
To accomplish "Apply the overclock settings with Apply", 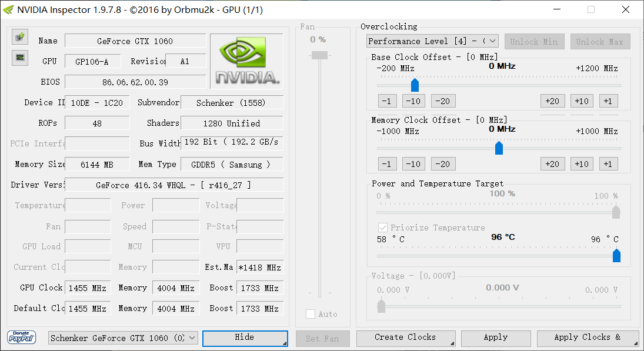I will click(496, 337).
